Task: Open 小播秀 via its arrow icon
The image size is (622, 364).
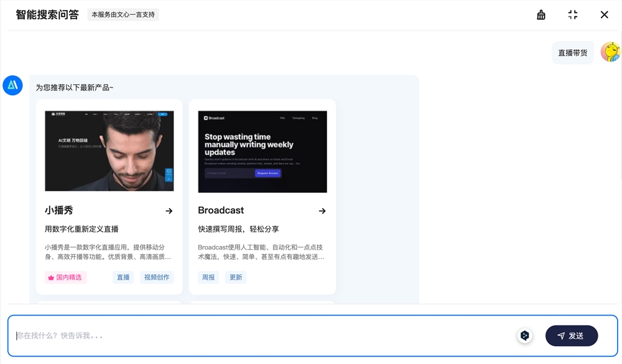Action: [169, 211]
